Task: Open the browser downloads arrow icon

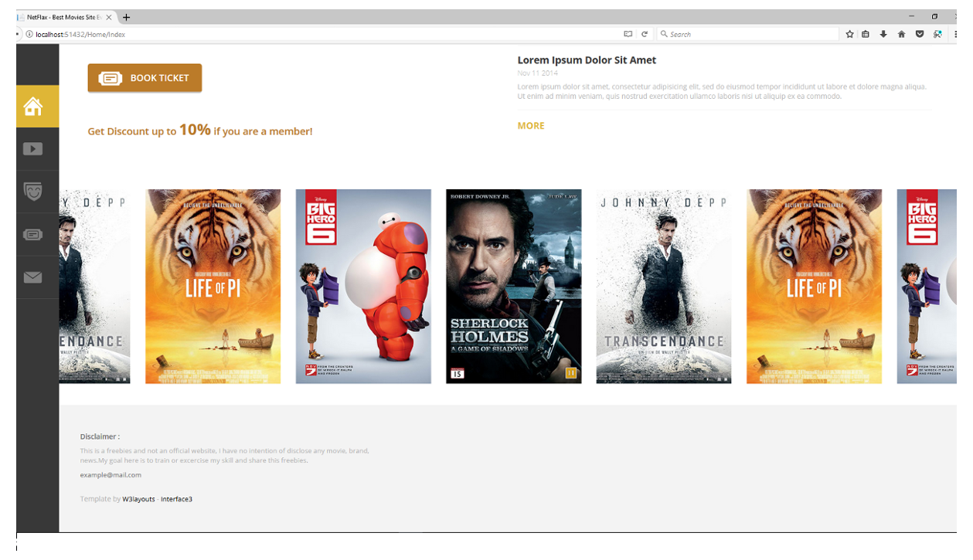Action: pyautogui.click(x=883, y=34)
